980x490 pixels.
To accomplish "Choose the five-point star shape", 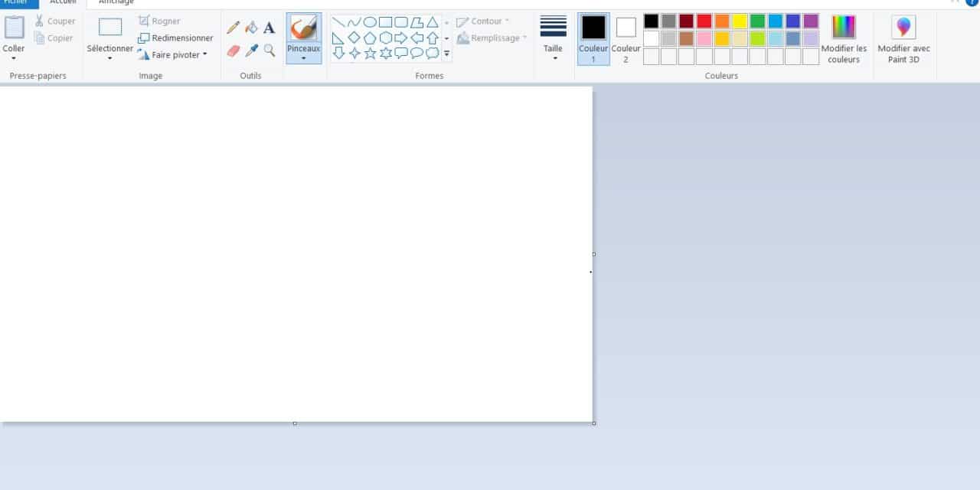I will [370, 53].
